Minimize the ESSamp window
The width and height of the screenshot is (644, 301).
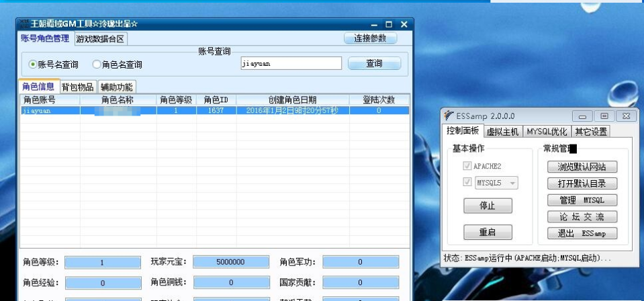click(x=582, y=116)
